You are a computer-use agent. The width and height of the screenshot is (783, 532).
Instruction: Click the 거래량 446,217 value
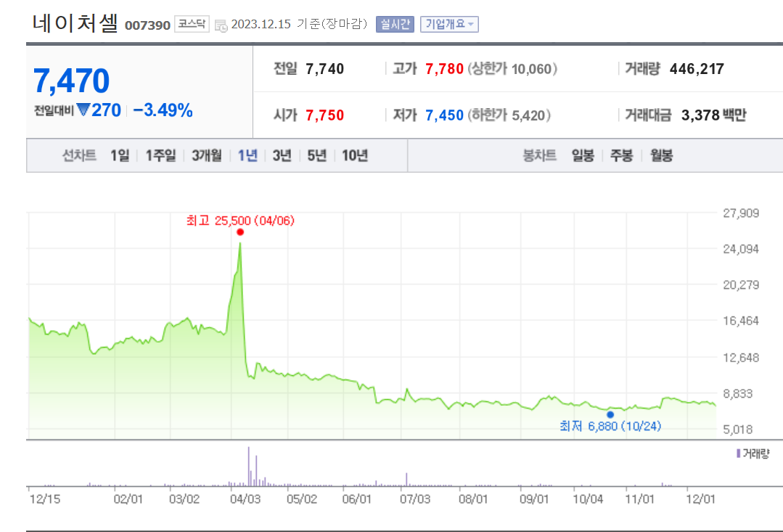pyautogui.click(x=697, y=69)
